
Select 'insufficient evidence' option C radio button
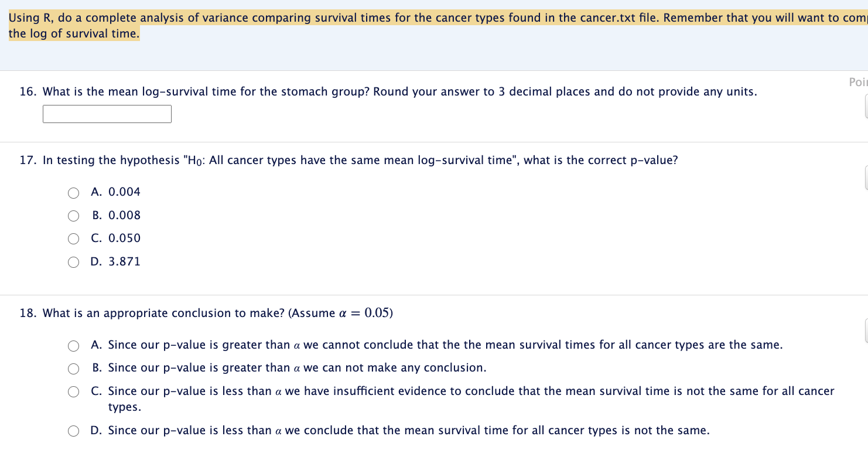click(x=73, y=392)
